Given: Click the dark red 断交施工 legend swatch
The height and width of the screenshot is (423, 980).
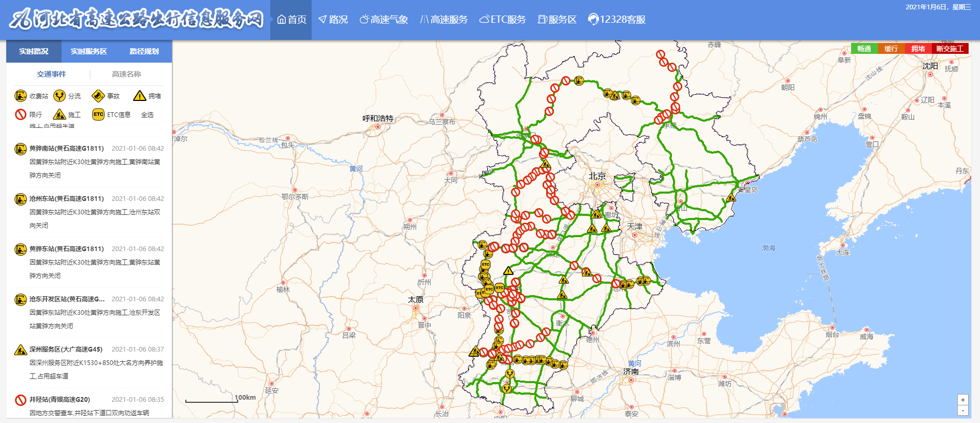Looking at the screenshot, I should 950,49.
